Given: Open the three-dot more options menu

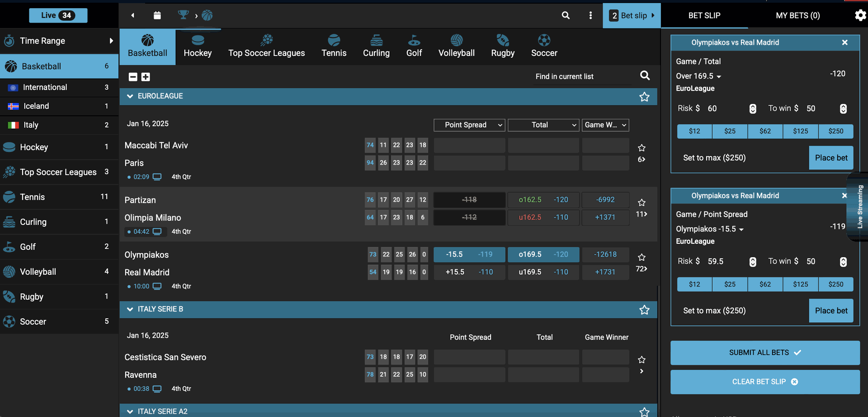Looking at the screenshot, I should [x=590, y=15].
